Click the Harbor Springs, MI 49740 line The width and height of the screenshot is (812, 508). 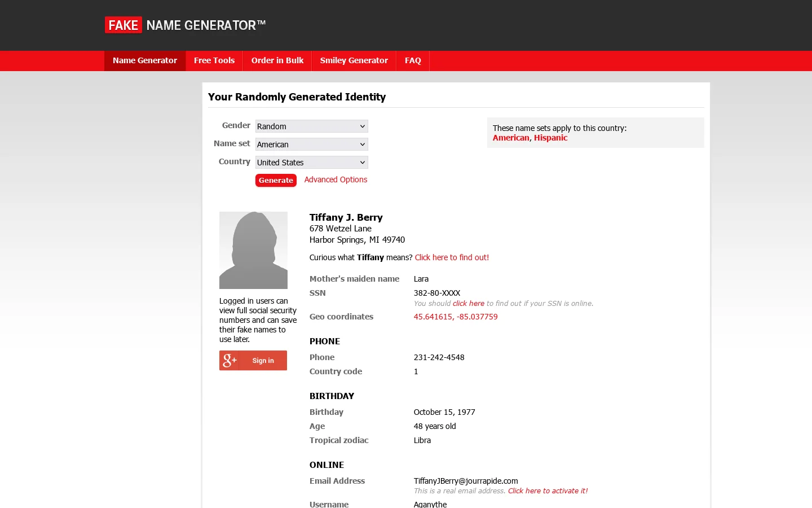[357, 240]
